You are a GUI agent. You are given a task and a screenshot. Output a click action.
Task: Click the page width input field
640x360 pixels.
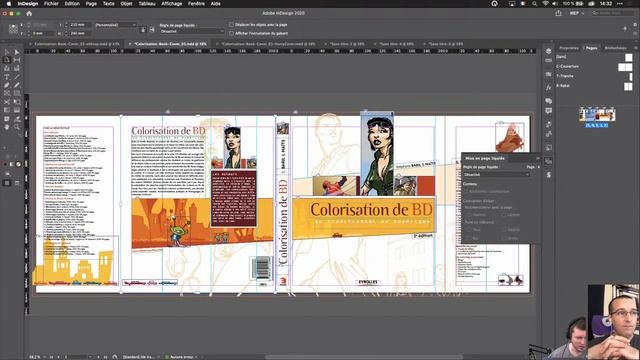tap(79, 25)
